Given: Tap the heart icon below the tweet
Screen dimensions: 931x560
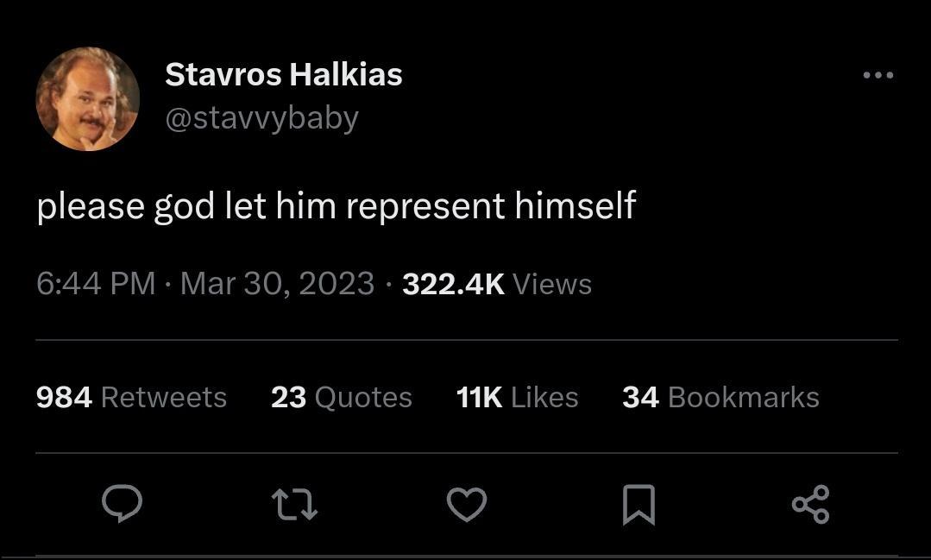Looking at the screenshot, I should coord(467,506).
